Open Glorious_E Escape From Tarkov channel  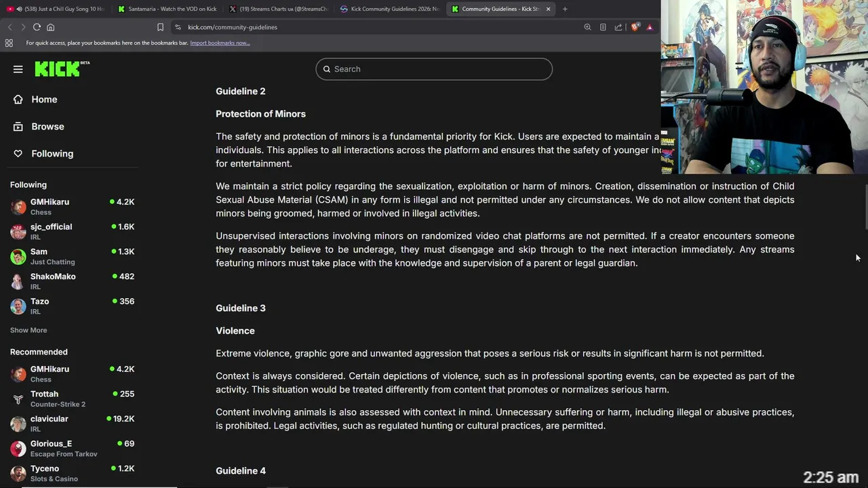pos(73,449)
